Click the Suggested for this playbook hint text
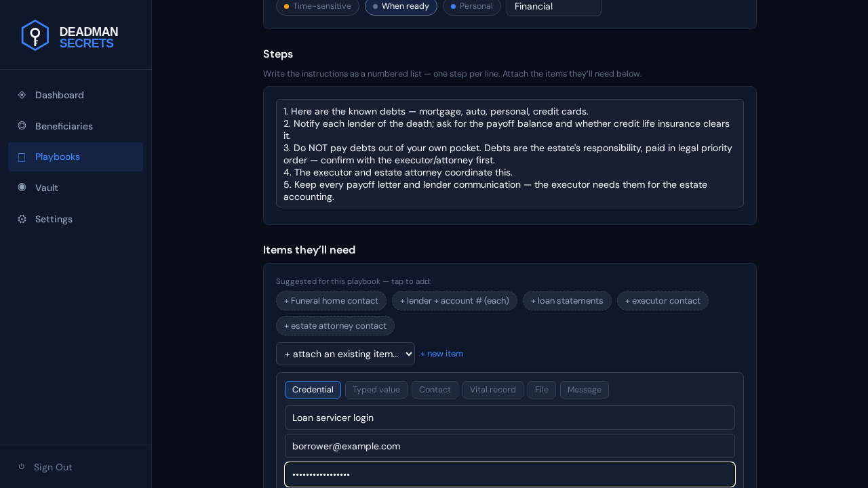The image size is (868, 488). [x=353, y=281]
